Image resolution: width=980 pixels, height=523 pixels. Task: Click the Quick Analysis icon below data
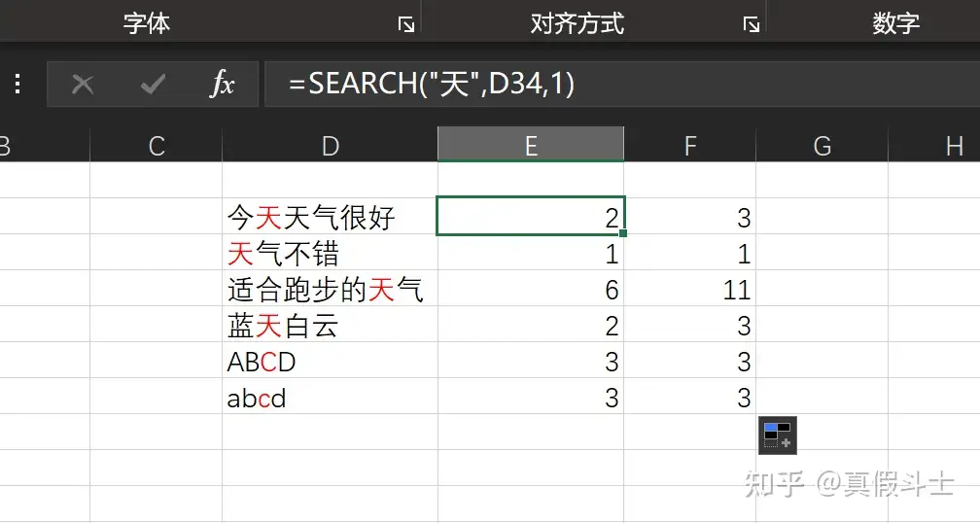click(x=777, y=435)
